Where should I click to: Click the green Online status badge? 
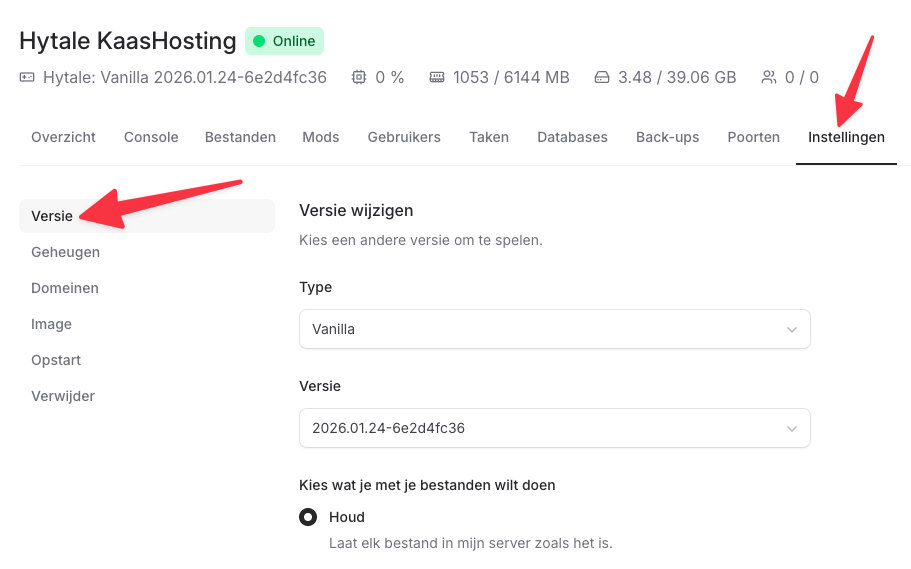[284, 41]
